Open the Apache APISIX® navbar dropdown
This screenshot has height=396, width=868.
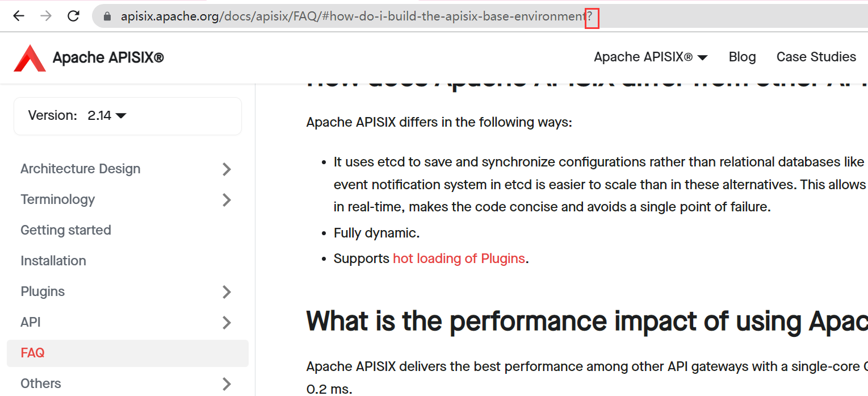click(x=651, y=57)
